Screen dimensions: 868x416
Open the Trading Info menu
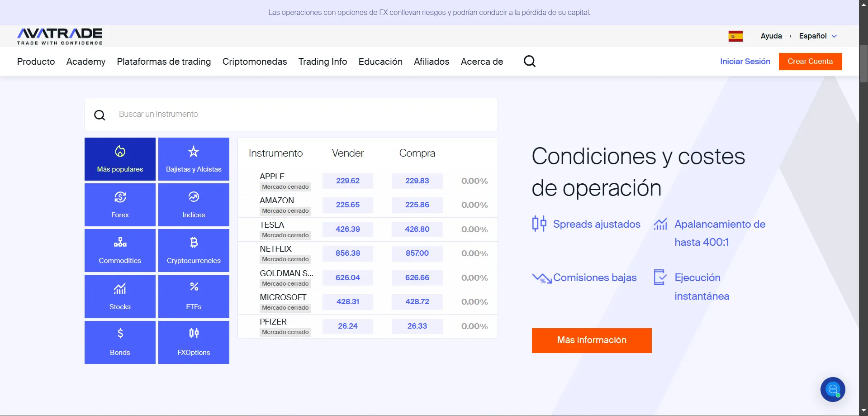[323, 62]
